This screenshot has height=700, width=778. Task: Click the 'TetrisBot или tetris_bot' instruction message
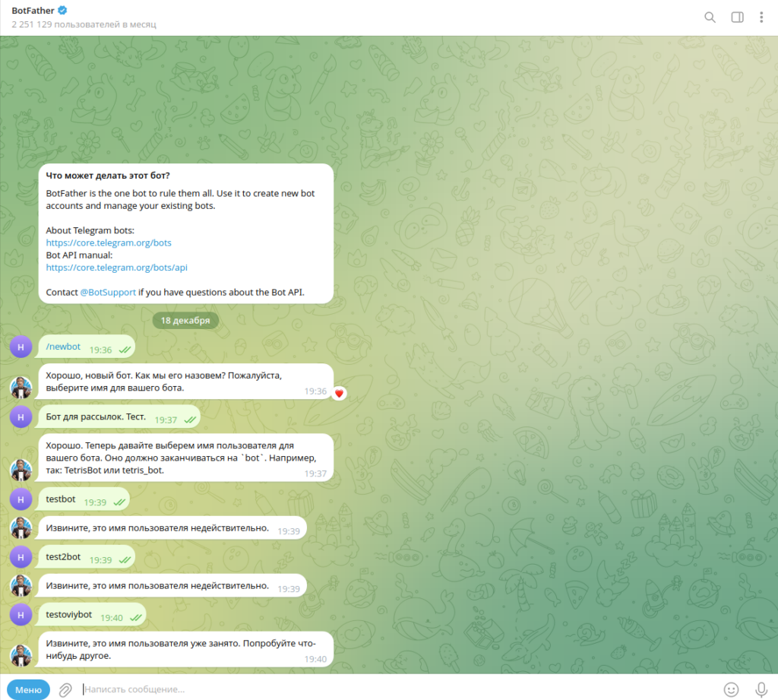point(185,458)
